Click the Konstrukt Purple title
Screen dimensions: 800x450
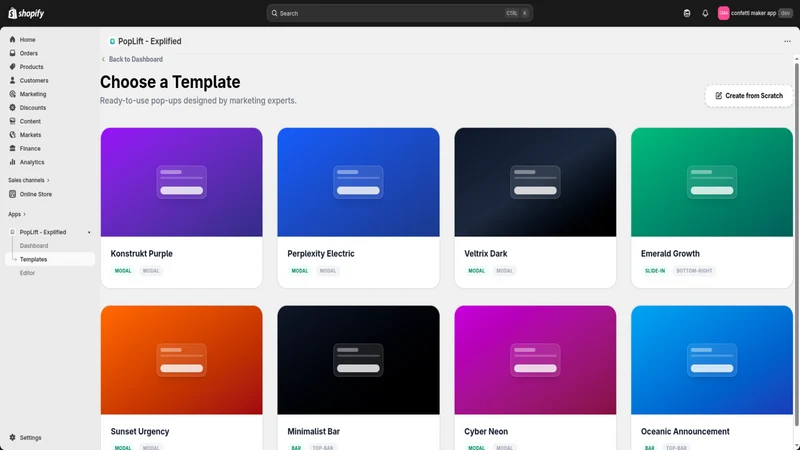(x=141, y=254)
